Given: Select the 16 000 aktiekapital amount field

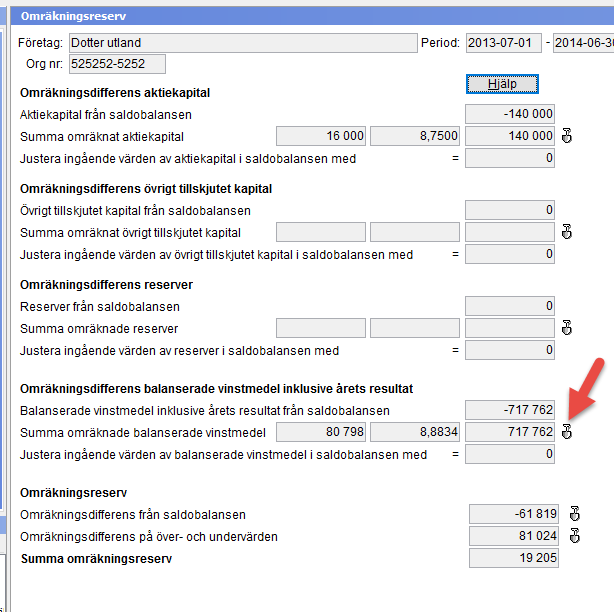Looking at the screenshot, I should click(x=321, y=136).
